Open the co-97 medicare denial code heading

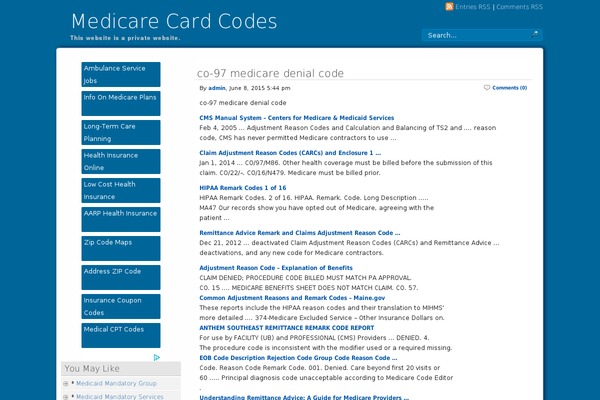(270, 73)
